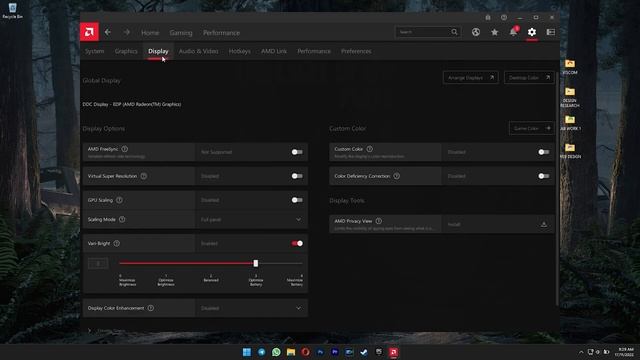
Task: Click the bug report icon in title bar
Action: (x=488, y=18)
